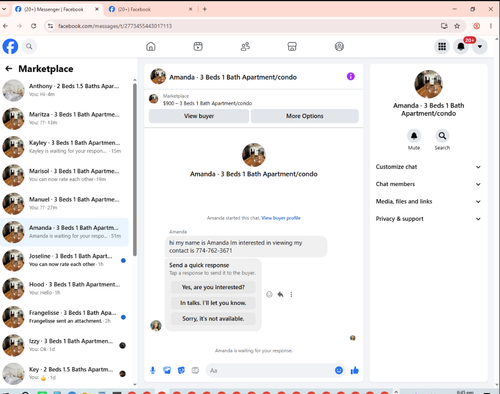Choose a sticker icon
The width and height of the screenshot is (500, 394).
[181, 370]
